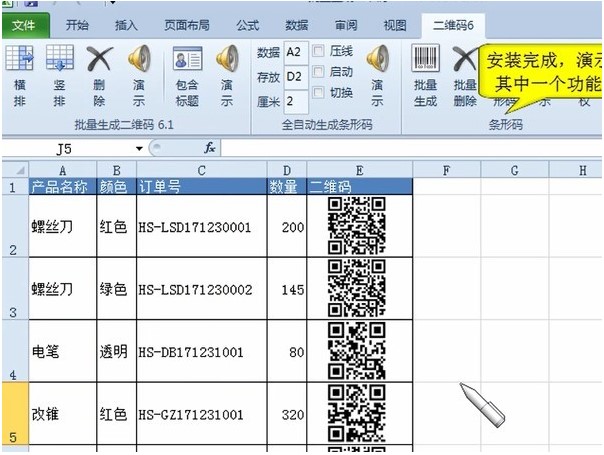
Task: Click the 存放 input field containing D2
Action: point(296,77)
